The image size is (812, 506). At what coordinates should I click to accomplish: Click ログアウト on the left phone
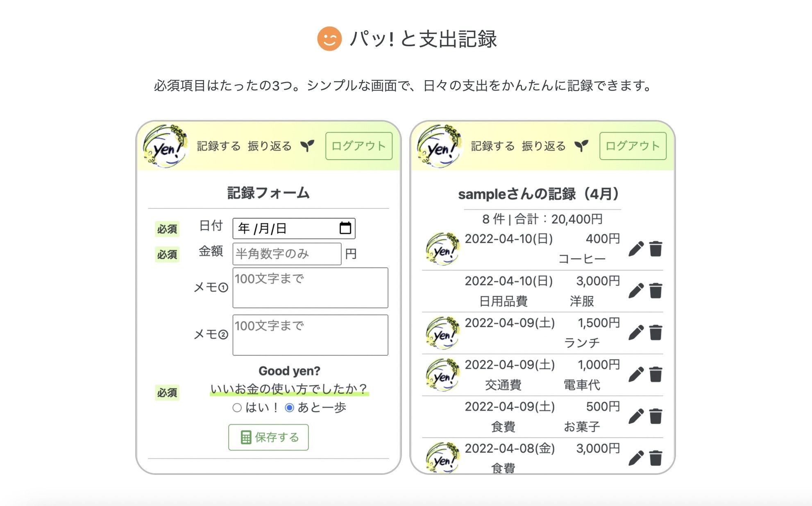[358, 146]
